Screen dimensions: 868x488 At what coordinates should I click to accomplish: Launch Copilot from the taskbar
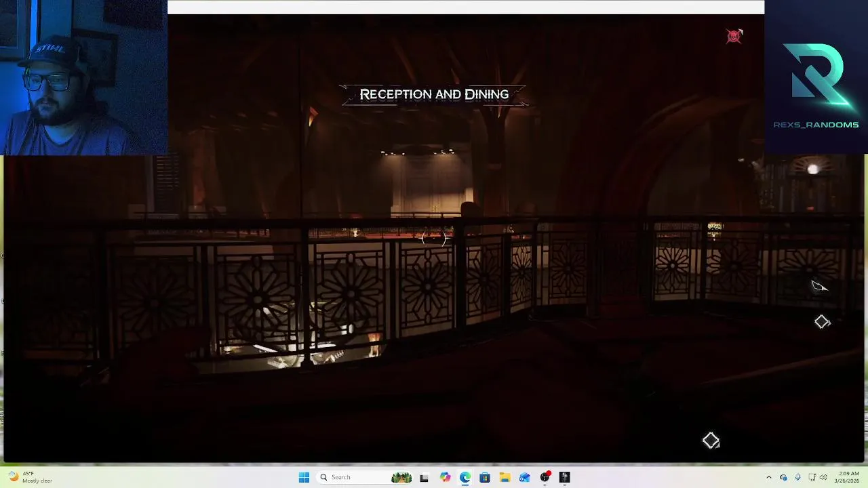[x=445, y=477]
